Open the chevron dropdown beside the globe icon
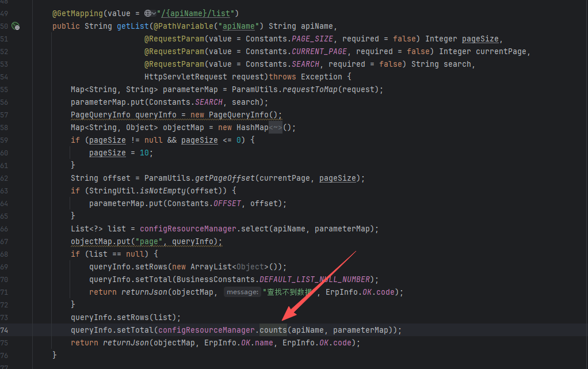 (x=154, y=13)
